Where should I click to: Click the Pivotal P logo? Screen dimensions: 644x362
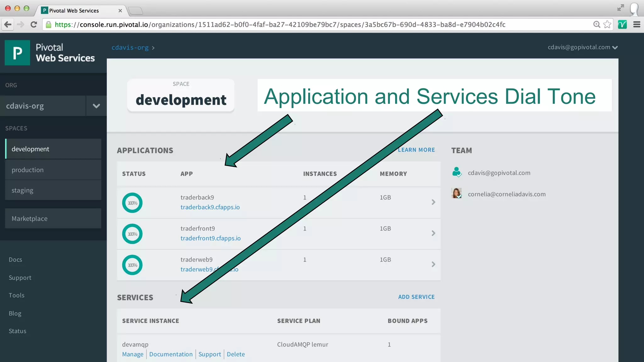(x=17, y=52)
